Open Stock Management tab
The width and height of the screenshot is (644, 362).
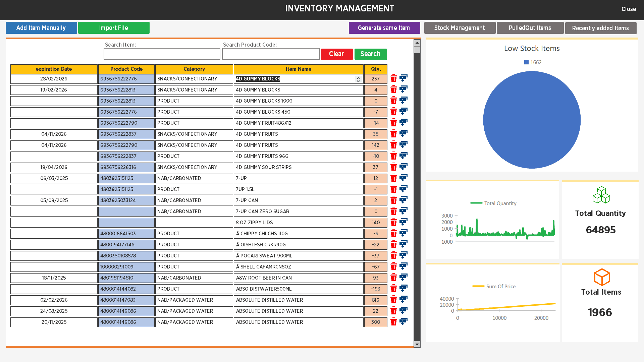[460, 28]
